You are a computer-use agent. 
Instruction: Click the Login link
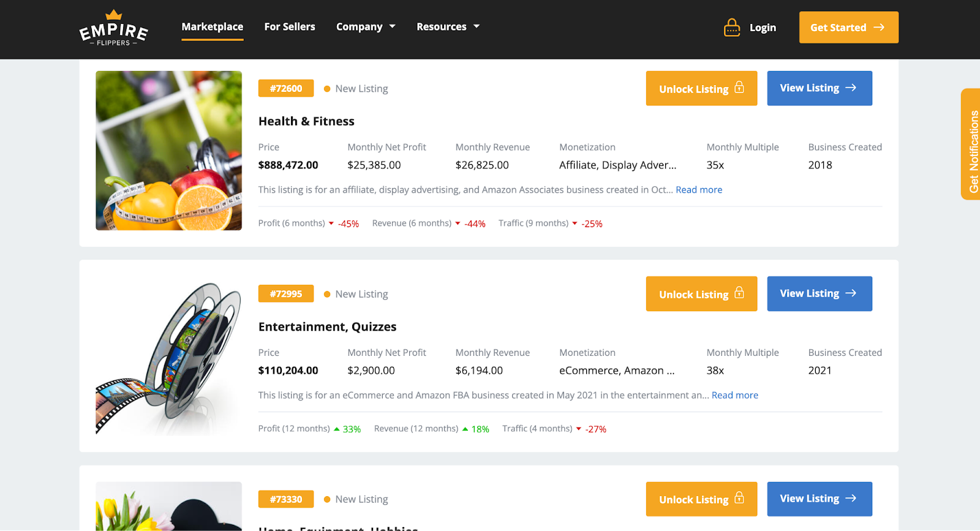[x=763, y=28]
